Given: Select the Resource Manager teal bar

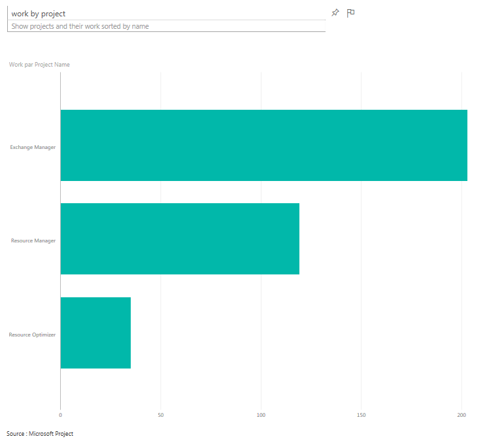Looking at the screenshot, I should 180,238.
